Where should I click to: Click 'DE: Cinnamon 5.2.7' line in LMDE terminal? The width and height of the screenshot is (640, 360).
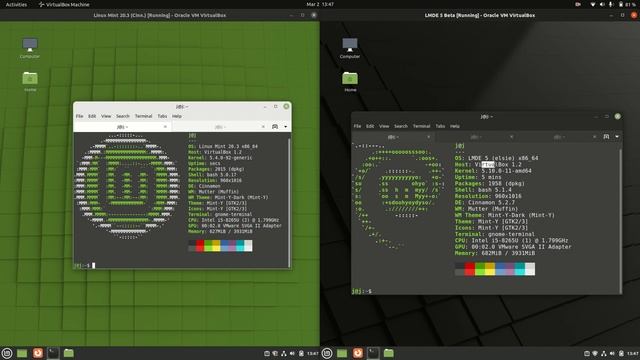[485, 202]
